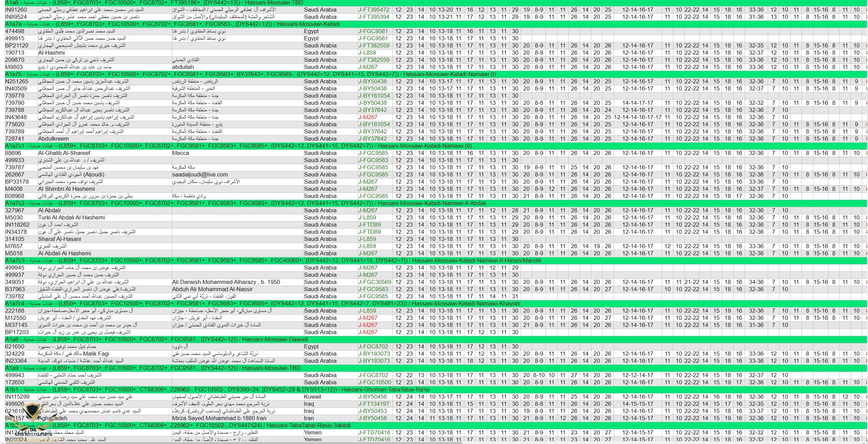
Task: Select value 12-14-14-16-17-17 in row IN43648
Action: click(x=638, y=117)
